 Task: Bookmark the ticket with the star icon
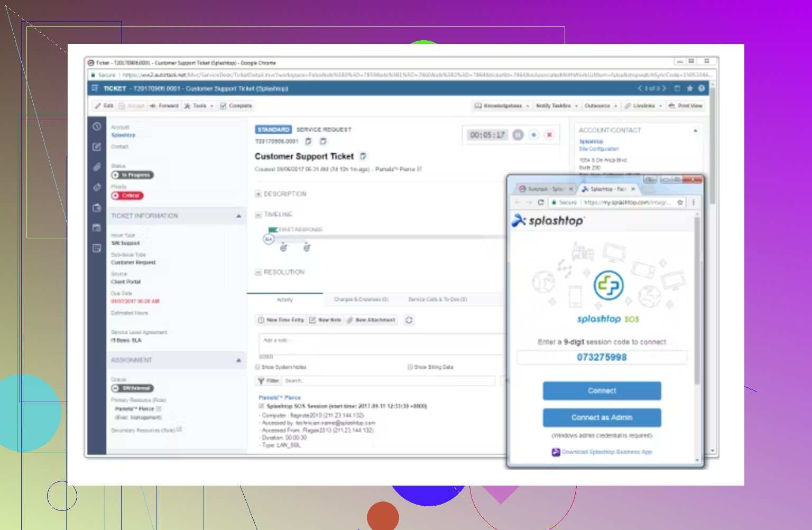pyautogui.click(x=690, y=88)
